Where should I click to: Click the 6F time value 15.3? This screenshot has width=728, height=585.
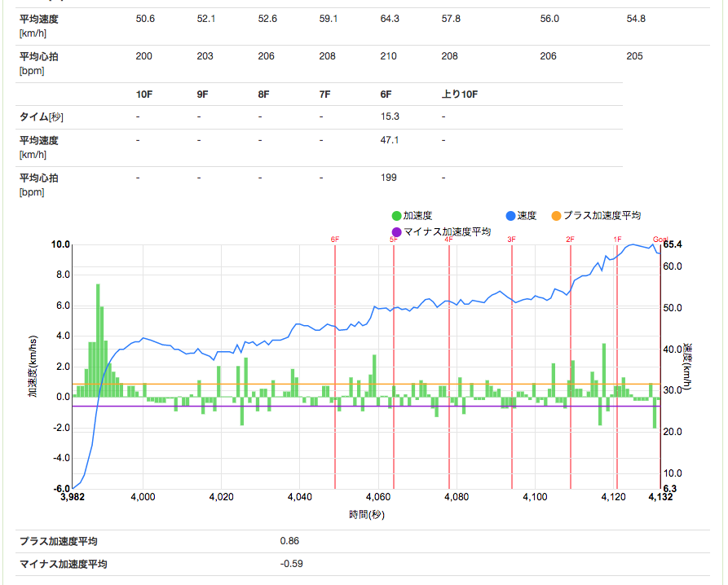click(390, 117)
